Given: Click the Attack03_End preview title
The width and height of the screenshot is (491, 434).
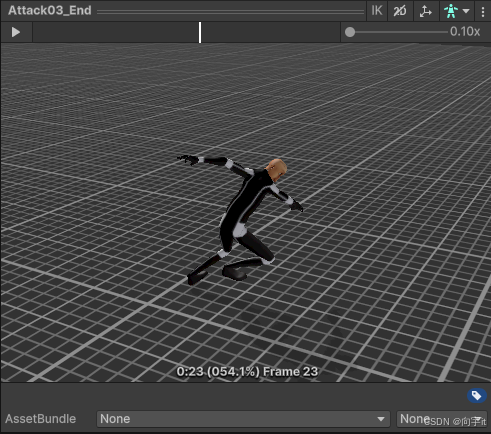Looking at the screenshot, I should (x=50, y=10).
